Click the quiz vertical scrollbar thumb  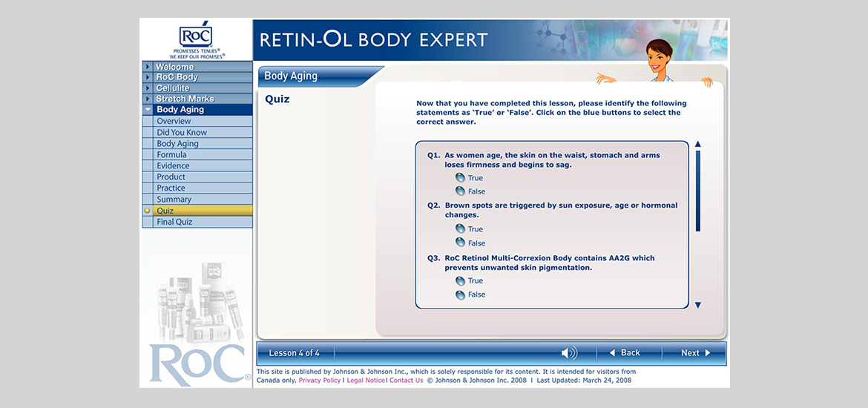(x=697, y=191)
